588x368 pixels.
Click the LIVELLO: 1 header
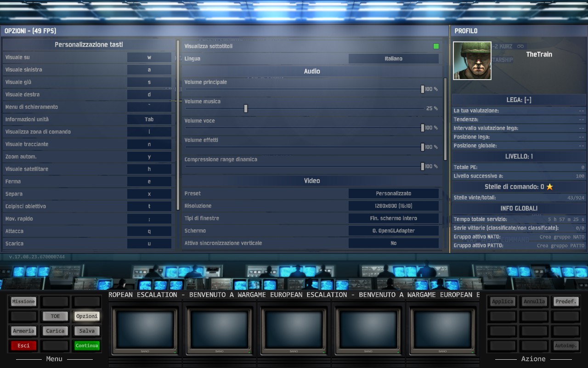coord(519,156)
